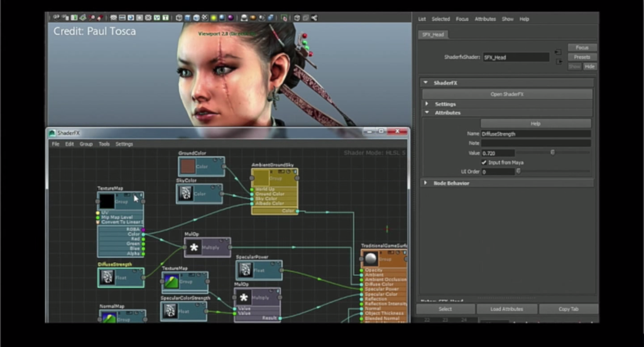
Task: Toggle the Input from Maya checkbox
Action: click(484, 163)
